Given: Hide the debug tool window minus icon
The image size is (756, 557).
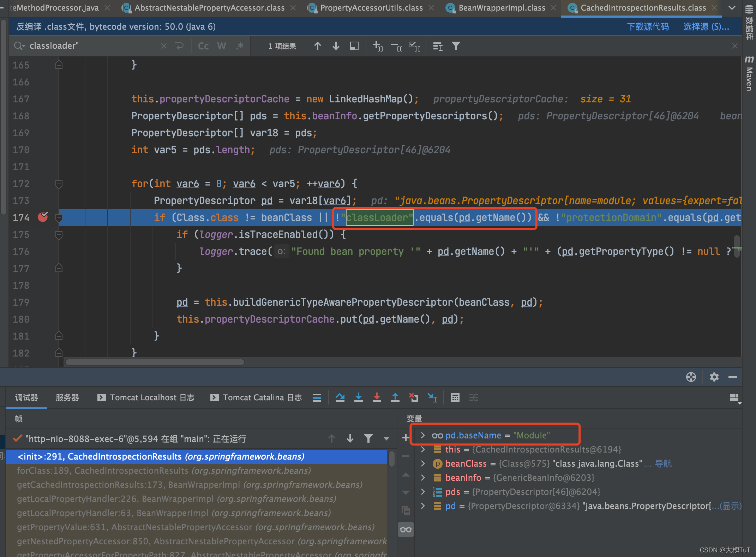Looking at the screenshot, I should coord(733,377).
